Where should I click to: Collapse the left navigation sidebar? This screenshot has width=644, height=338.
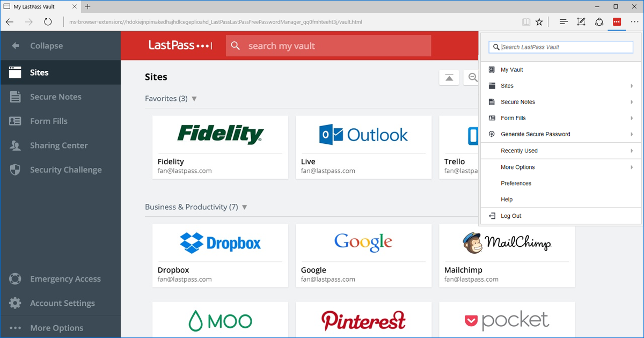tap(46, 46)
